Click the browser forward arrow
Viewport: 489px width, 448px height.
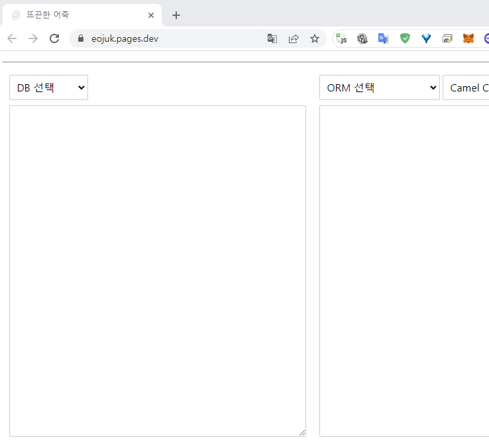33,38
